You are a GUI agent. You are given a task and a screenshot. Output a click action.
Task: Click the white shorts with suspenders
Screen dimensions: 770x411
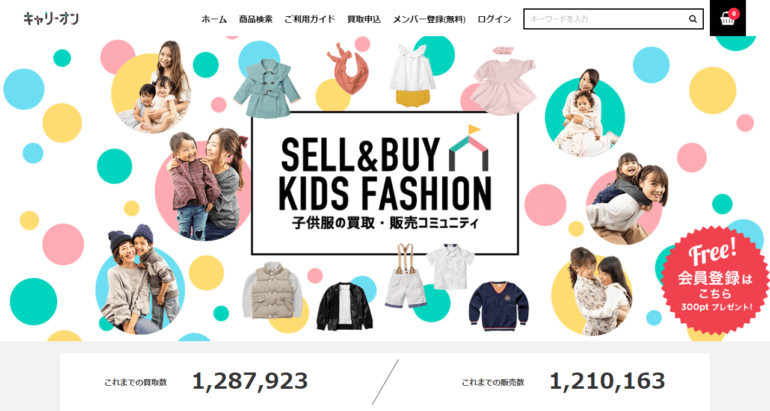point(406,276)
